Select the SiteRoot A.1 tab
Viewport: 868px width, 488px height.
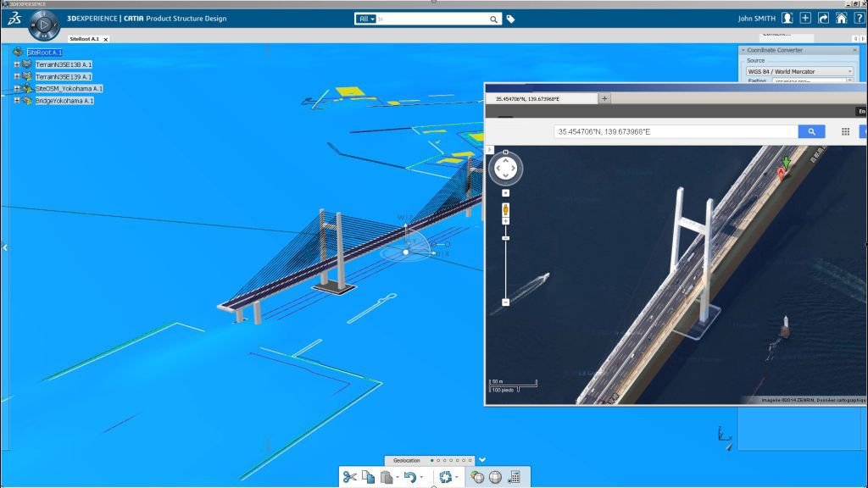[84, 39]
